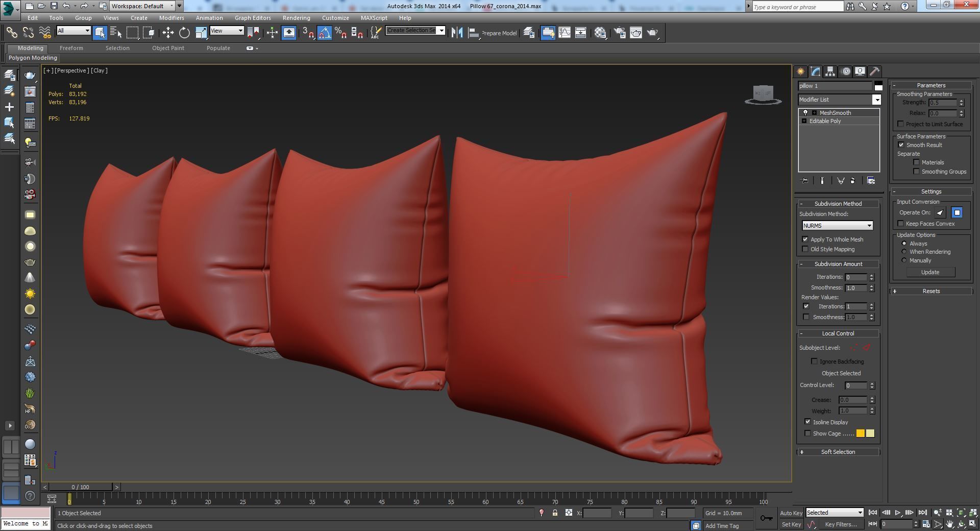
Task: Expand the Resets rollout
Action: point(931,291)
